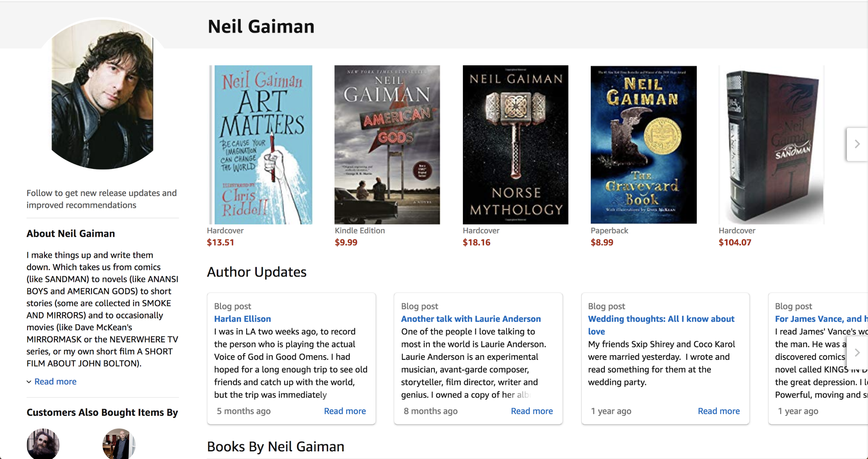Click the book carousel next arrow
The width and height of the screenshot is (868, 459).
[857, 144]
